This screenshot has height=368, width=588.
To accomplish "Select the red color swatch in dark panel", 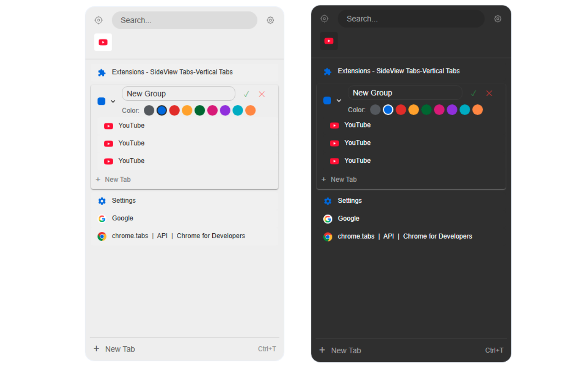I will click(x=401, y=110).
